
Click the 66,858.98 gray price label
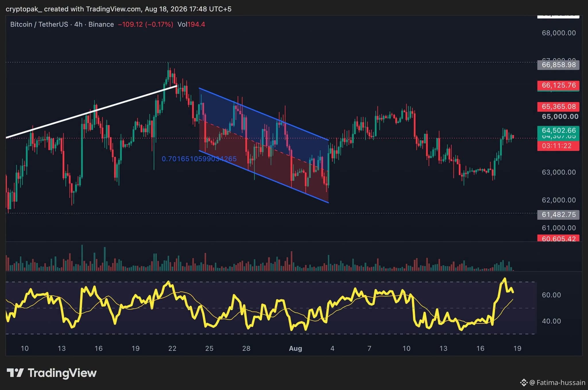pyautogui.click(x=558, y=65)
